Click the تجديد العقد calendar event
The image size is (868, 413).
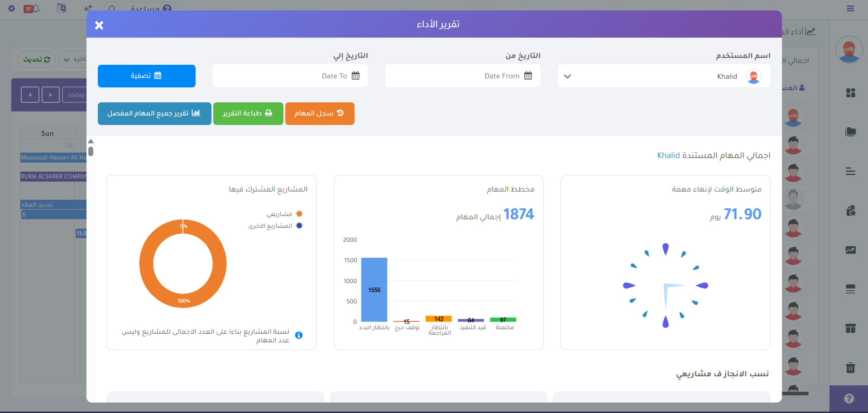[x=53, y=204]
